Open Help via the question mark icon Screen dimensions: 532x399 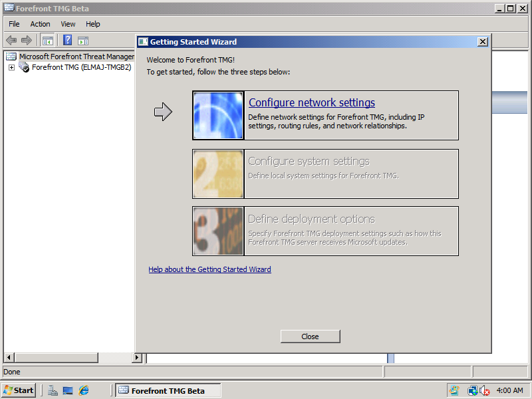click(67, 40)
